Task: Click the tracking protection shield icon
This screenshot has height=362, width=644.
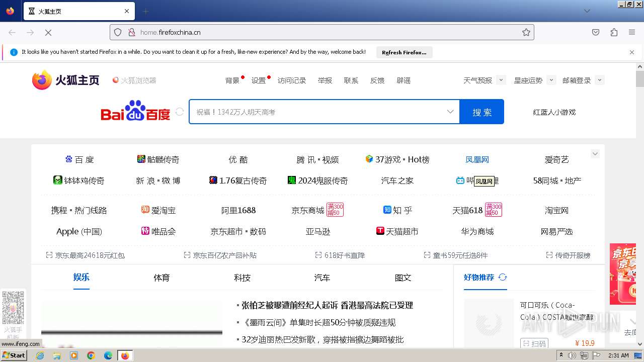Action: [x=118, y=32]
